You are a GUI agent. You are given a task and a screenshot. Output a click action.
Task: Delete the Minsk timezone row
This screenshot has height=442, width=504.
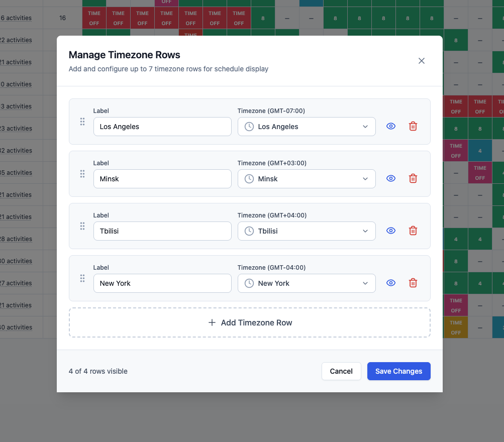[x=413, y=178]
